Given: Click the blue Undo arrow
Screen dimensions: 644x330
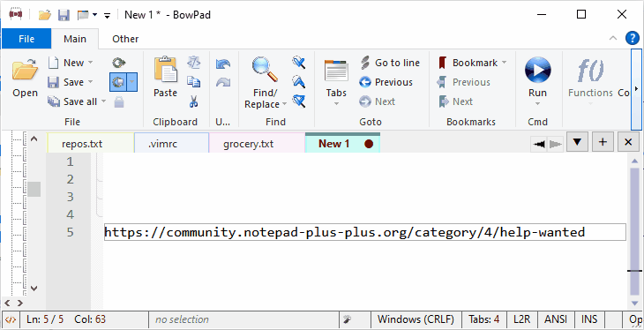Looking at the screenshot, I should click(223, 64).
